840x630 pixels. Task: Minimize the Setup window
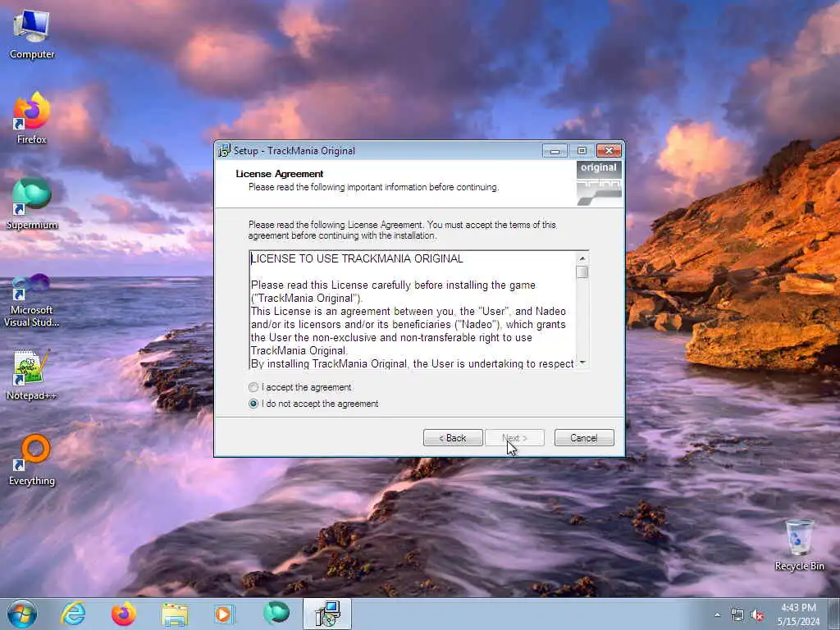555,151
